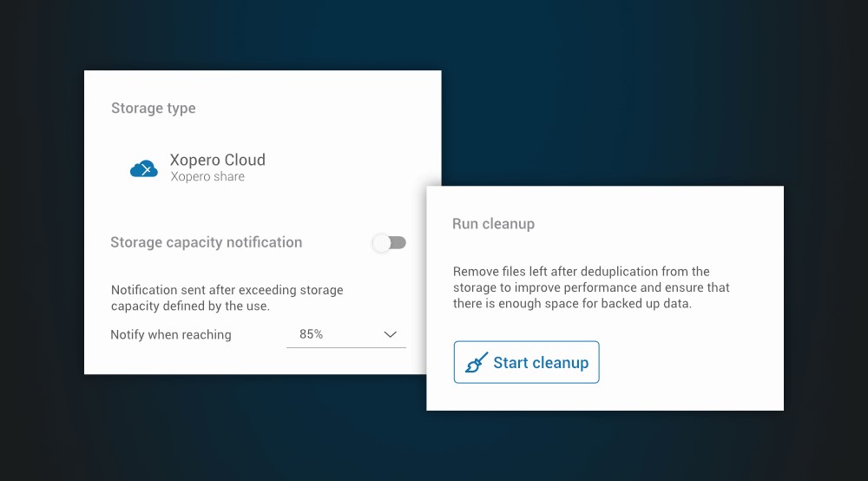This screenshot has width=868, height=481.
Task: Click the round knob of the notification toggle
Action: pyautogui.click(x=382, y=243)
